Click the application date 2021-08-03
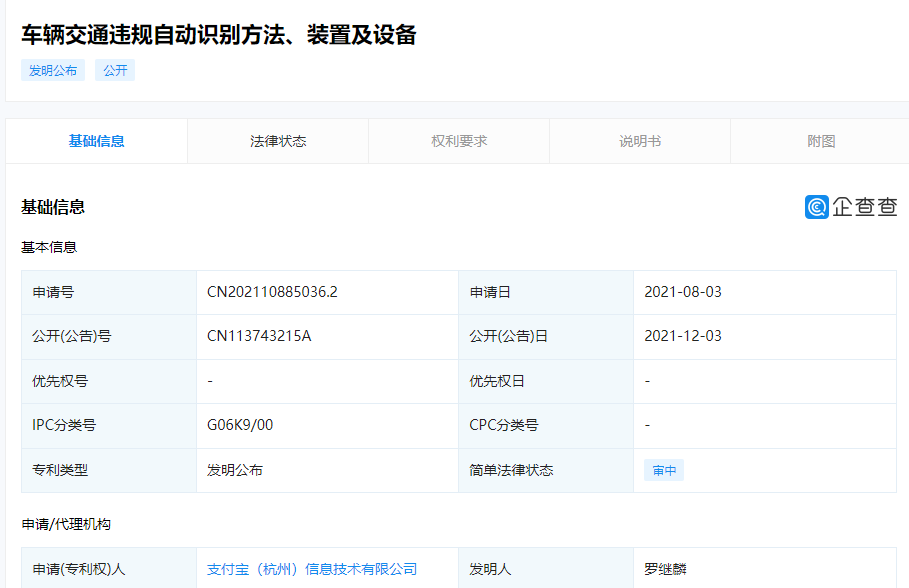Viewport: 909px width, 588px height. (683, 292)
